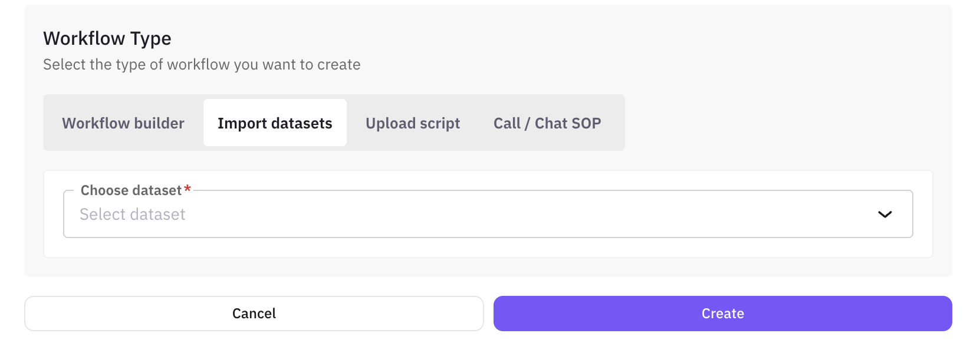The height and width of the screenshot is (343, 980).
Task: Switch to the Workflow builder tab
Action: click(123, 123)
